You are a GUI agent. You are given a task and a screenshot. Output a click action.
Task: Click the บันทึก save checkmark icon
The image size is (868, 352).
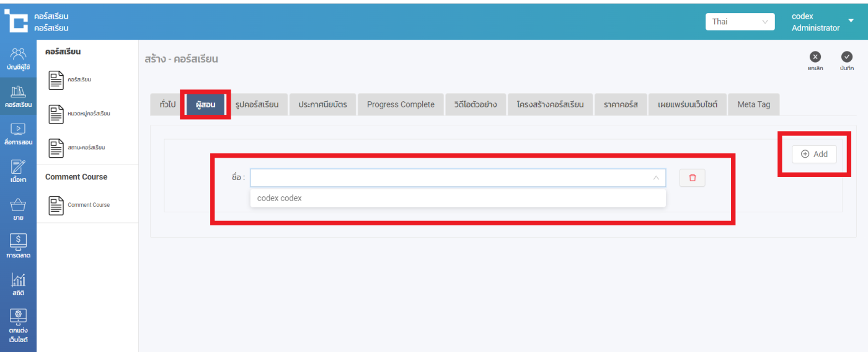click(847, 57)
